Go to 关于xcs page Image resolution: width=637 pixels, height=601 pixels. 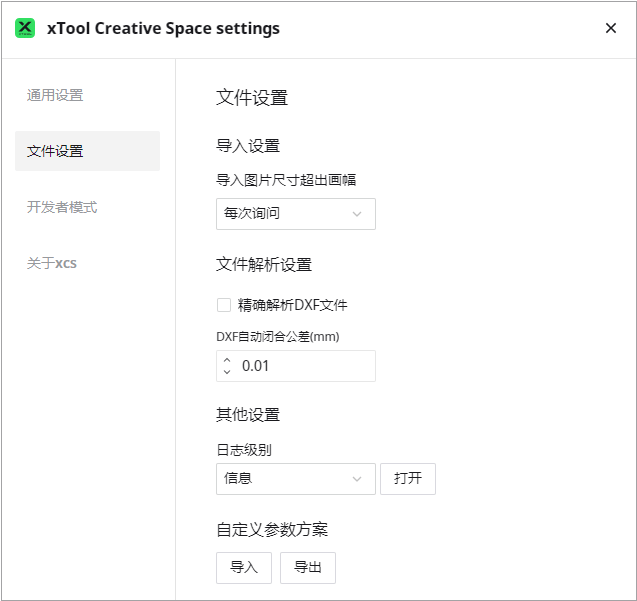pyautogui.click(x=52, y=263)
